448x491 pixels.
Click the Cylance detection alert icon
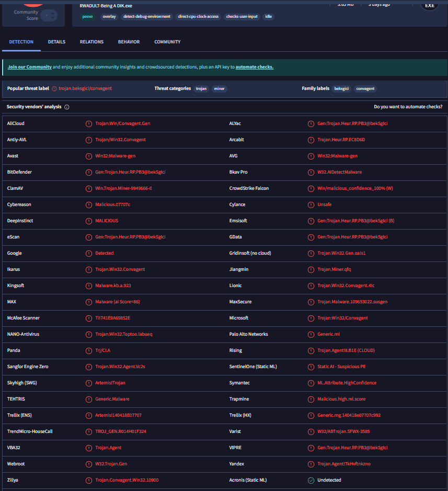(311, 205)
